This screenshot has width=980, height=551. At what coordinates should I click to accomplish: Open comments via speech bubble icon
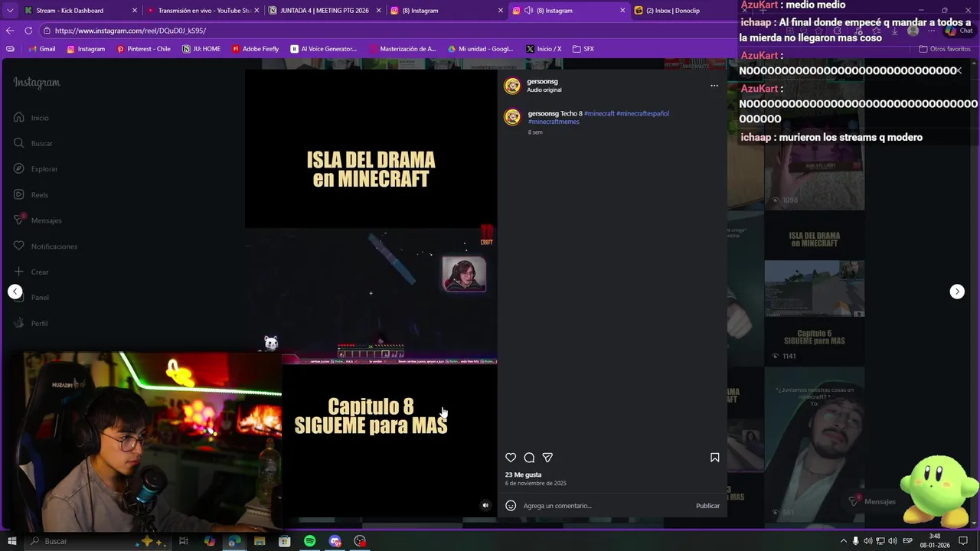(529, 458)
